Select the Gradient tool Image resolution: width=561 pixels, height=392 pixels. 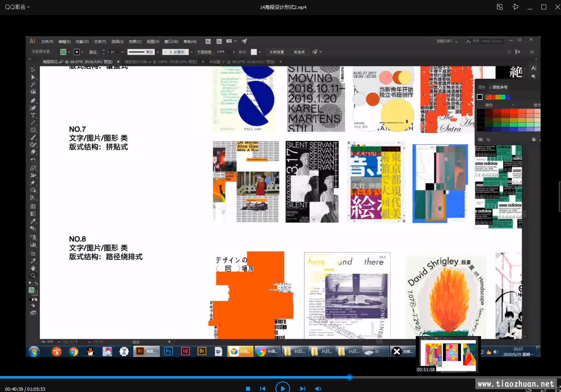tap(33, 214)
